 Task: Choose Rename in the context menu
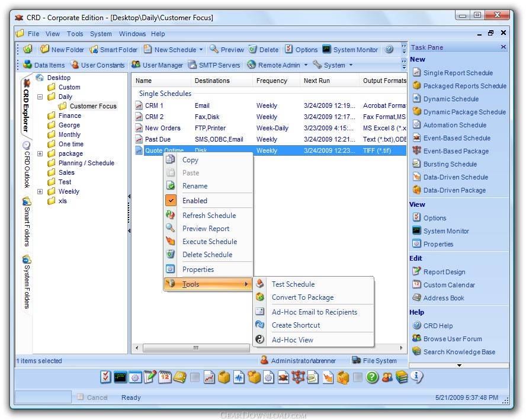209,186
